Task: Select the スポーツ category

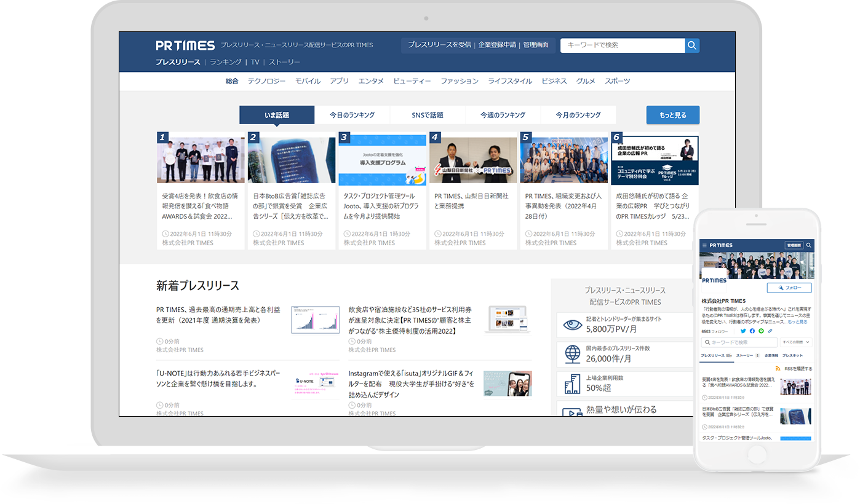Action: (617, 81)
